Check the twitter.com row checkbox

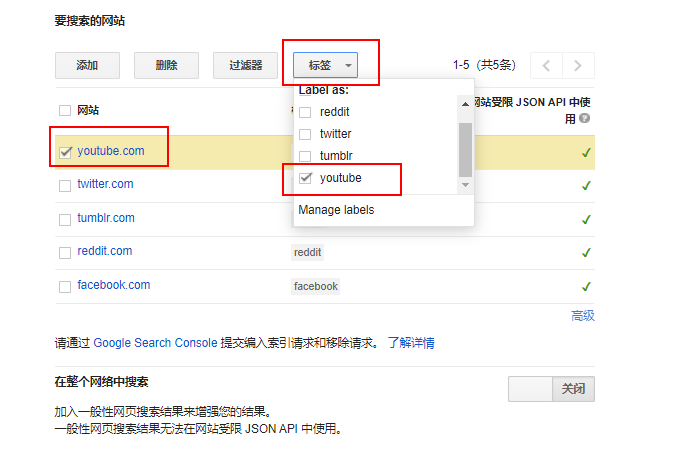[x=65, y=186]
